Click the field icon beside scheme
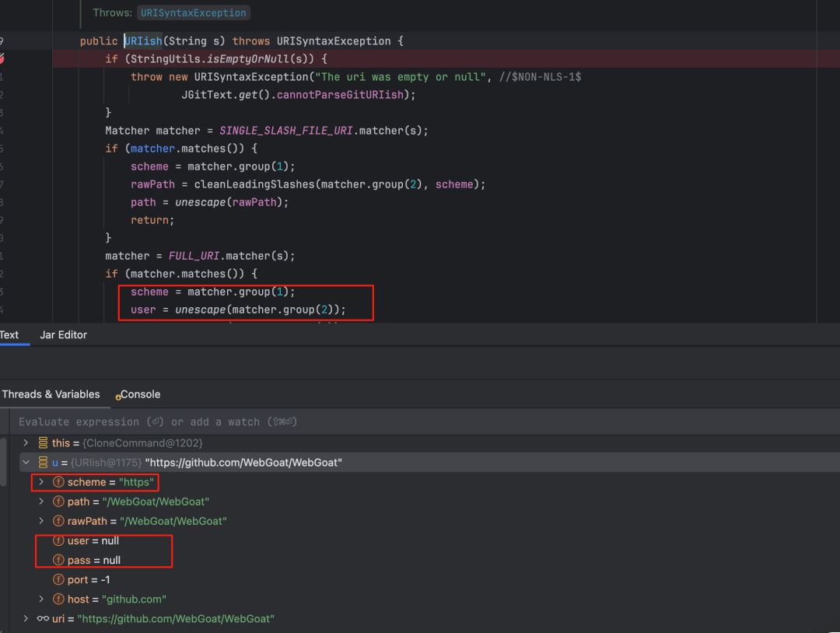The height and width of the screenshot is (633, 840). click(58, 482)
